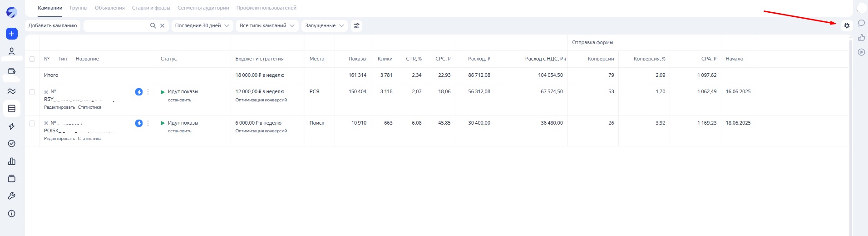Expand the Последние 30 дней date dropdown
The height and width of the screenshot is (236, 868).
point(202,26)
